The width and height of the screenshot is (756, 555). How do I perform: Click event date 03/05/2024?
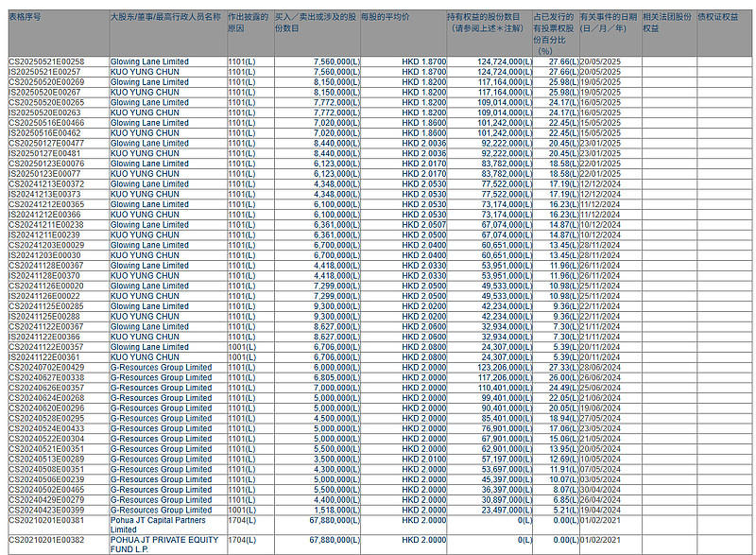coord(600,479)
